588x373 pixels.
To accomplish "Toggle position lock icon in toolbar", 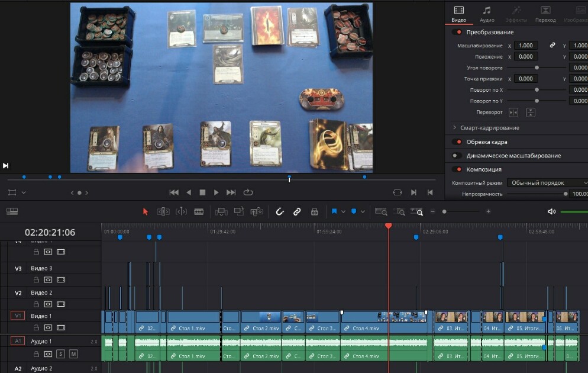I will coord(315,211).
